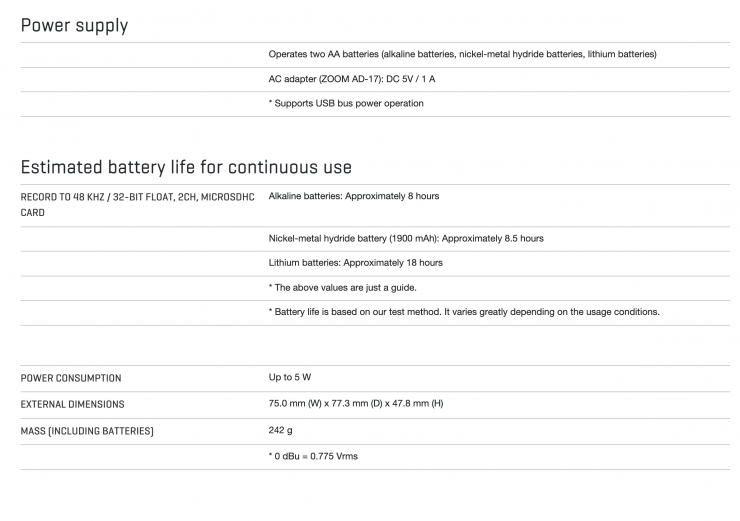Click the two AA batteries operation line
Viewport: 740px width, 521px height.
click(x=462, y=54)
